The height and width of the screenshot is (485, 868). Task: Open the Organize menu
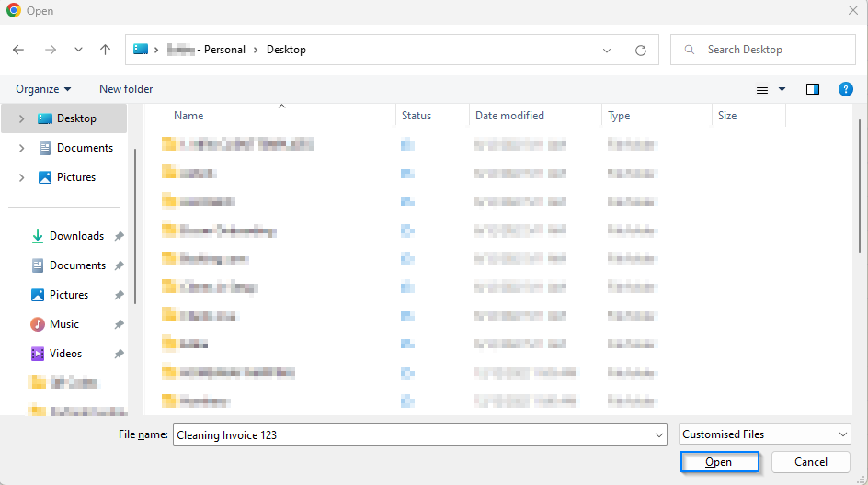pyautogui.click(x=43, y=89)
